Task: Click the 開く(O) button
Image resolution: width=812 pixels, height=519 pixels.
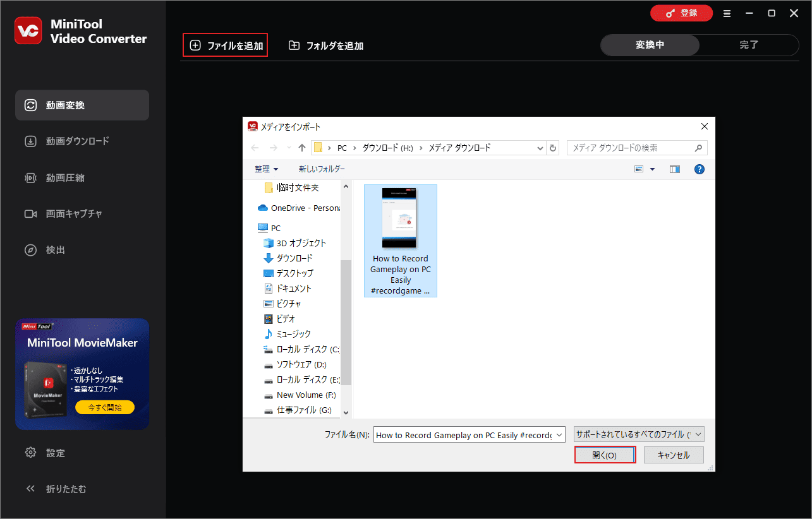Action: tap(605, 455)
